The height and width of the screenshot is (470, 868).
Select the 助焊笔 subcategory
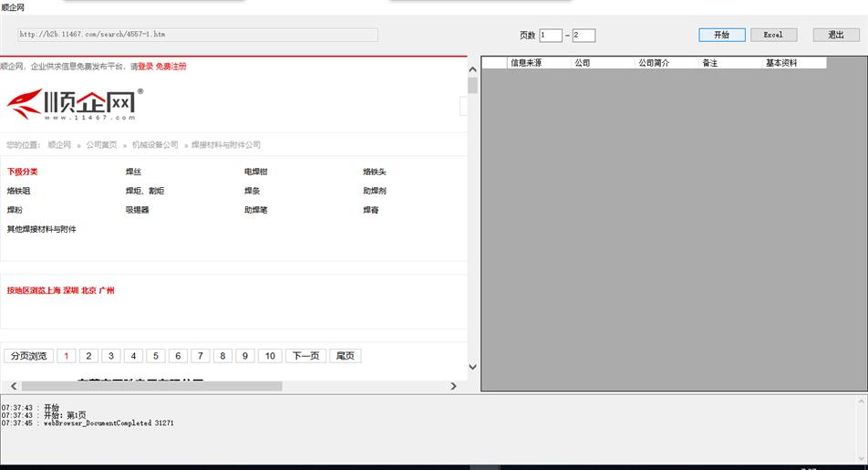[x=255, y=210]
